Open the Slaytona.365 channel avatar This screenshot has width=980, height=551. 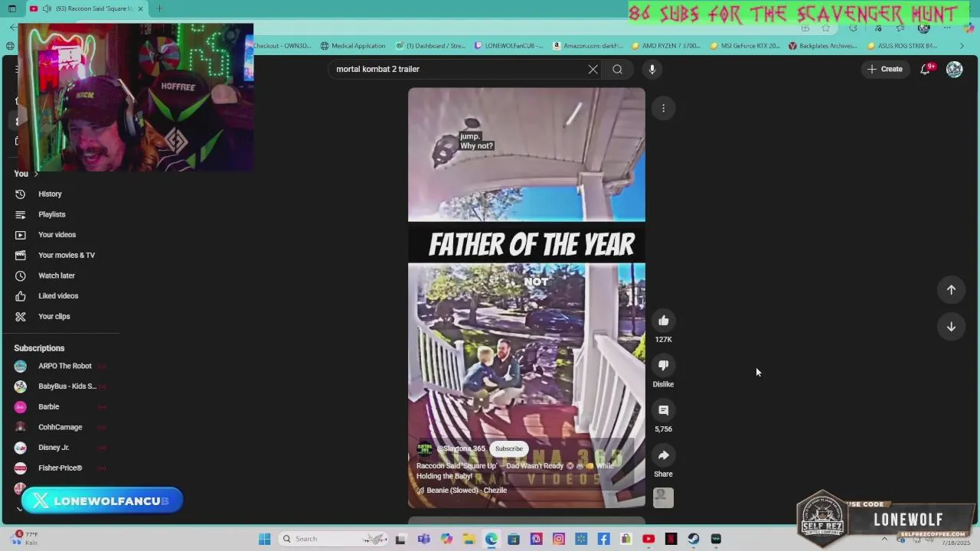424,448
